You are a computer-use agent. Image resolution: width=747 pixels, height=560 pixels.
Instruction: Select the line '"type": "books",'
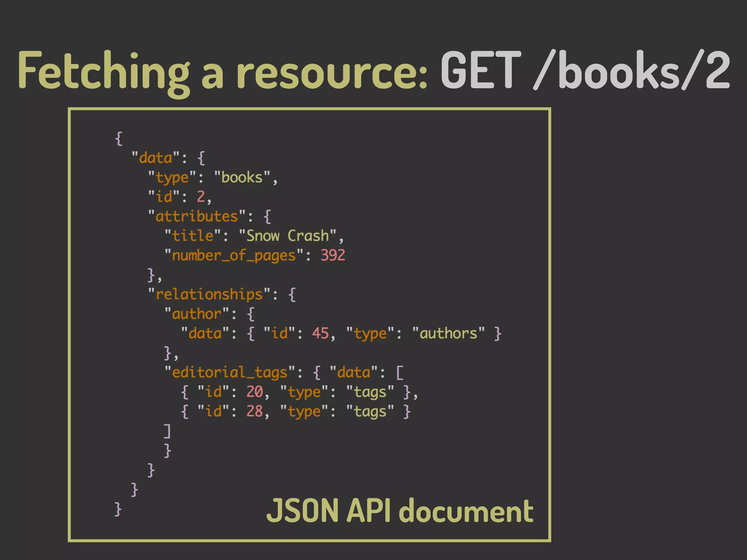213,178
